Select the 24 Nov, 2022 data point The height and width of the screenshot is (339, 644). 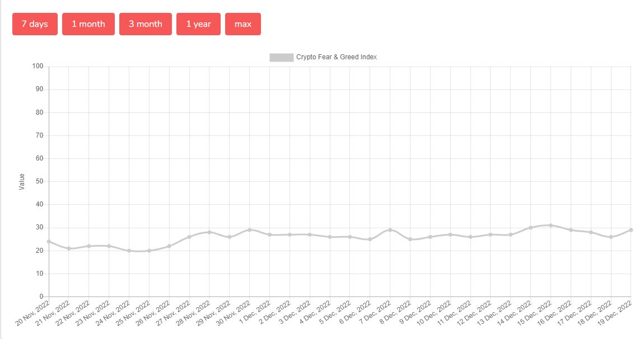[129, 251]
